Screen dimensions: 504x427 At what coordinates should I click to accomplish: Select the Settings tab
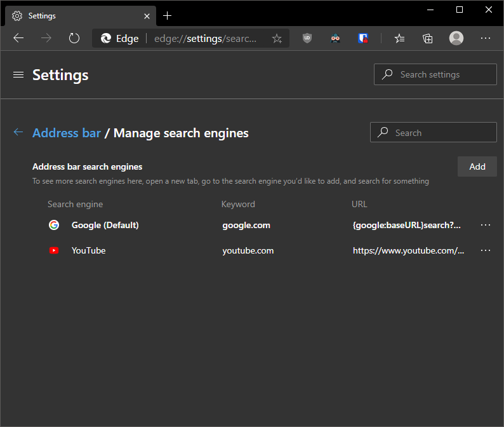[81, 16]
